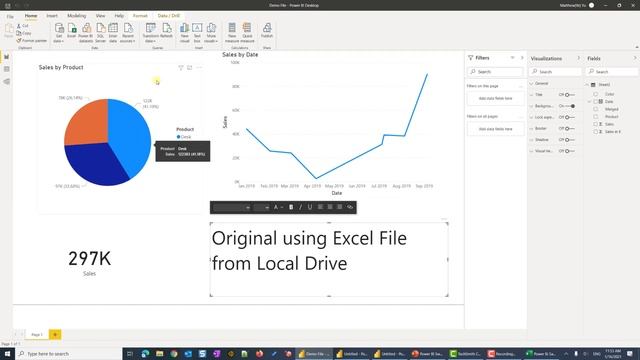Switch to the Insert ribbon tab
Screen dimensions: 640x360
coord(52,16)
